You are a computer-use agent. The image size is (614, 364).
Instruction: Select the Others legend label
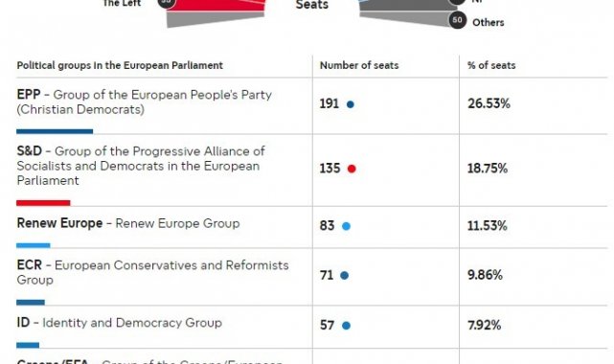(x=489, y=22)
